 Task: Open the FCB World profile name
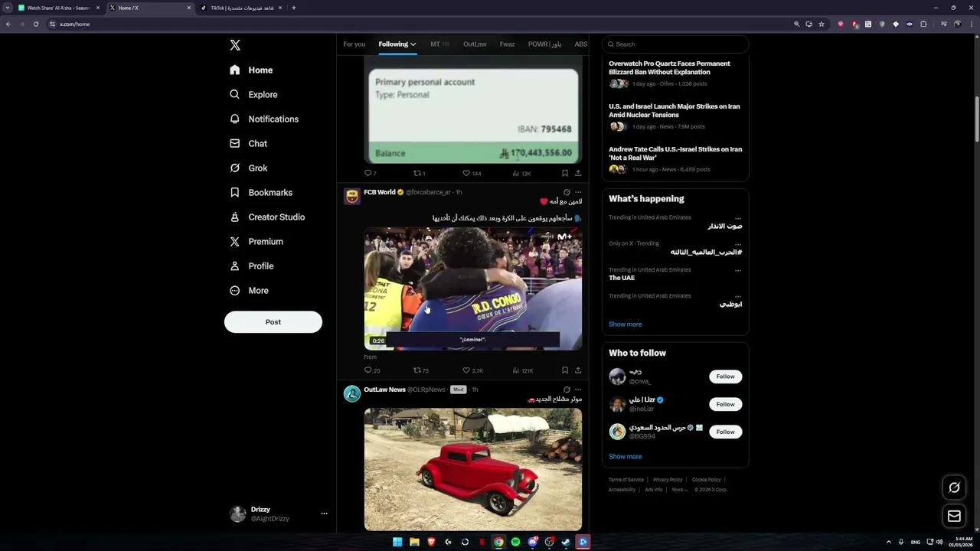(380, 192)
